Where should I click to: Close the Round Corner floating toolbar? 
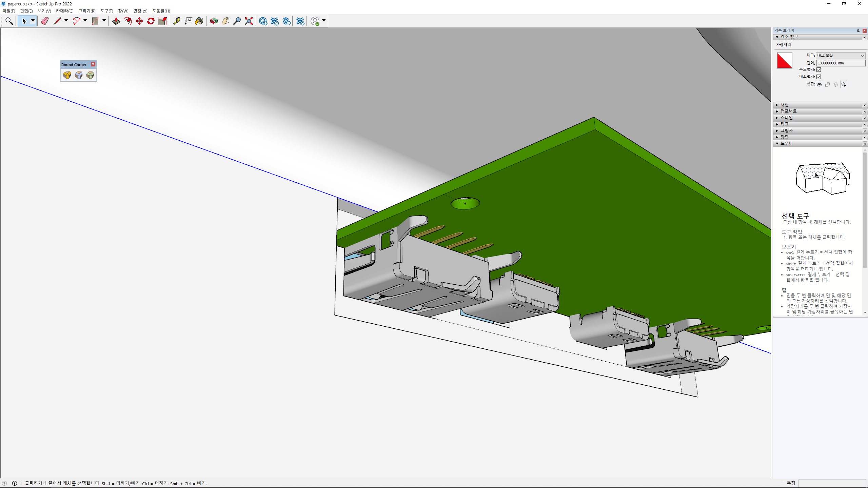[x=93, y=64]
